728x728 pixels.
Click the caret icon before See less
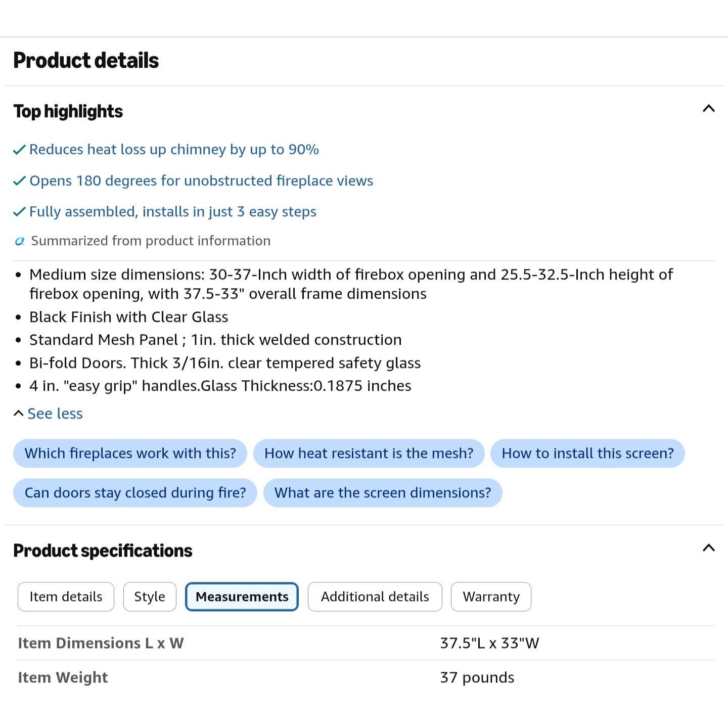tap(19, 414)
